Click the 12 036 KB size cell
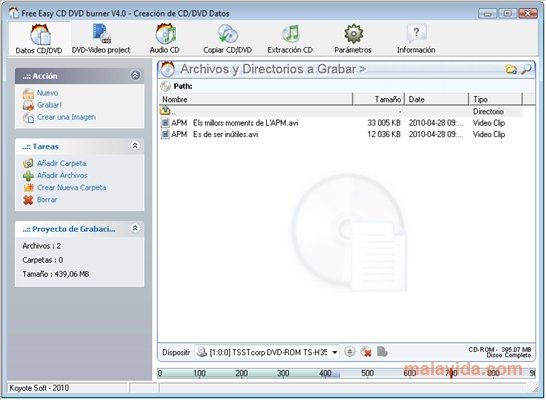Viewport: 546px width, 400px height. pyautogui.click(x=384, y=134)
